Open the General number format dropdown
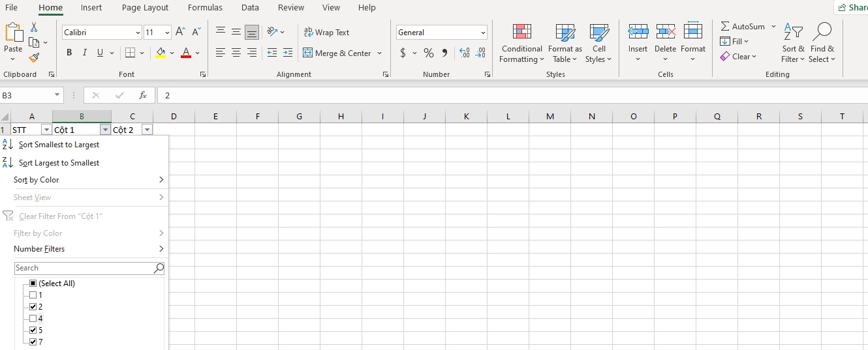This screenshot has height=350, width=868. tap(483, 33)
